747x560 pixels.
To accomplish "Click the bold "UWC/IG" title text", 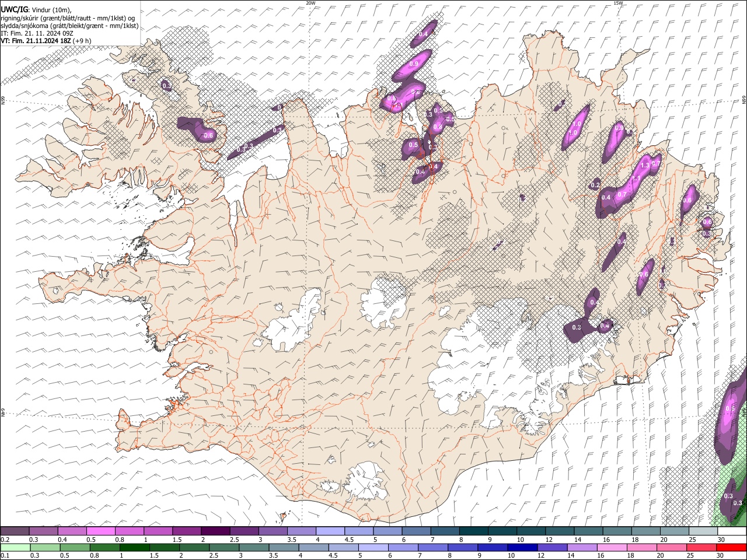I will click(x=14, y=10).
